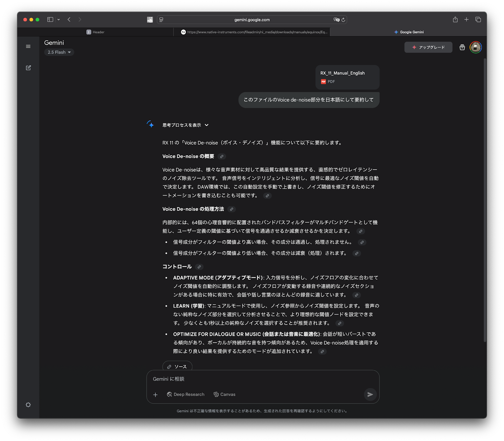Switch to the native-instruments.com tab
Viewport: 504px width, 441px height.
(254, 32)
